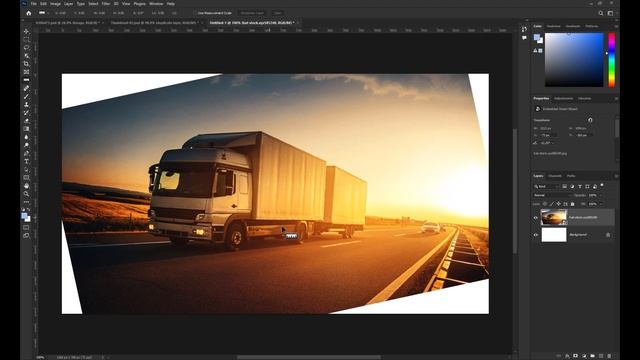Toggle lock transparent pixels in Layers

[x=544, y=204]
